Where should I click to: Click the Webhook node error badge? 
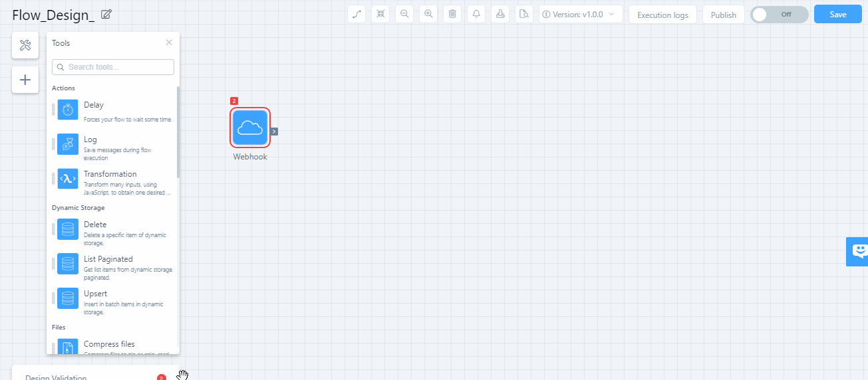[x=234, y=101]
